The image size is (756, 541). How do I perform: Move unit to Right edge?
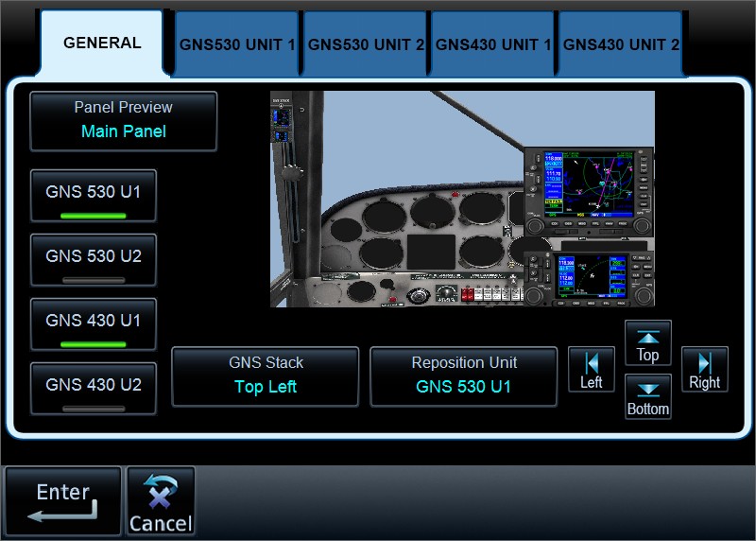(704, 369)
